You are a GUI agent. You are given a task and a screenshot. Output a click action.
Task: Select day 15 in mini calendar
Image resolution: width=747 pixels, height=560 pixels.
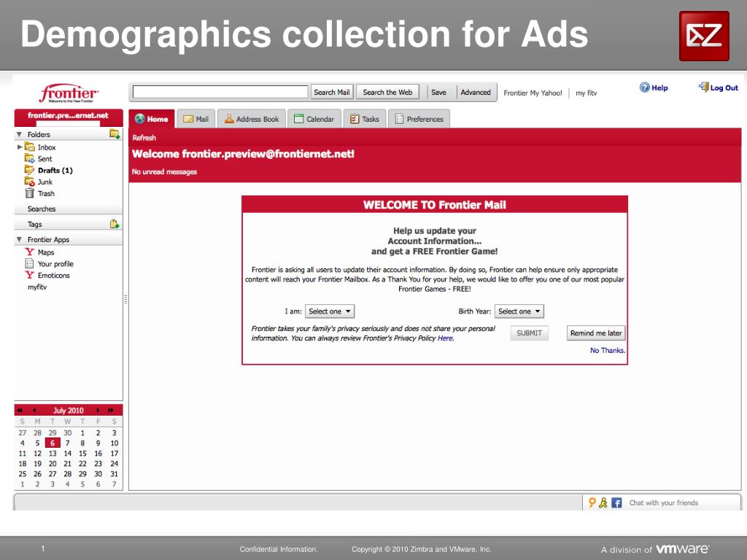pyautogui.click(x=82, y=454)
